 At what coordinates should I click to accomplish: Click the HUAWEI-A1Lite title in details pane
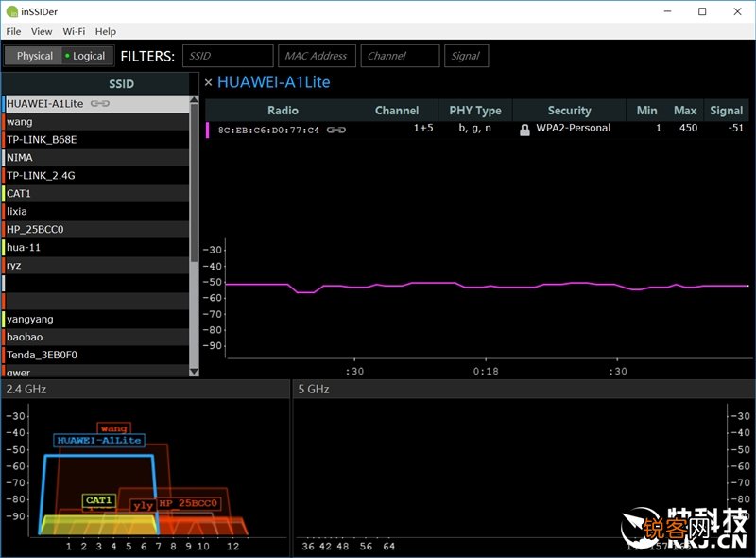(x=274, y=82)
